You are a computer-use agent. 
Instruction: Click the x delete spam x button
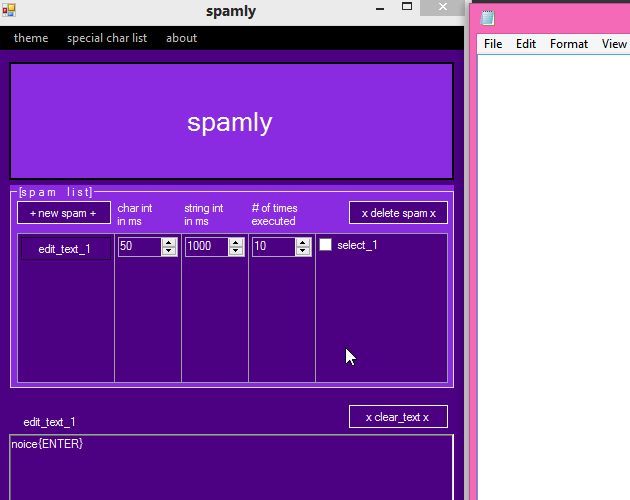click(398, 213)
